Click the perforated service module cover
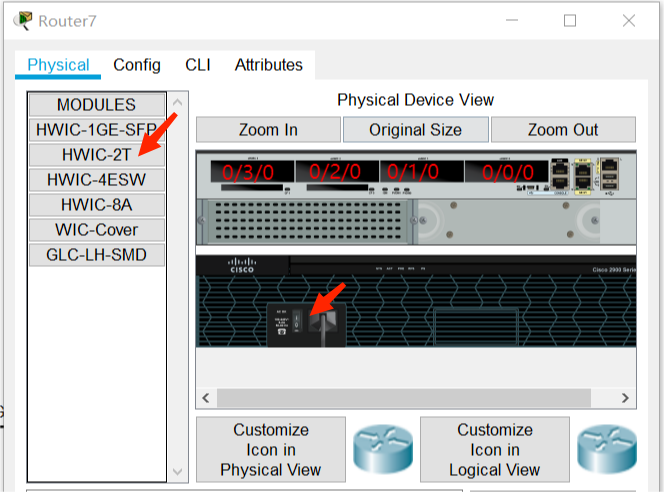The height and width of the screenshot is (492, 664). pos(308,221)
